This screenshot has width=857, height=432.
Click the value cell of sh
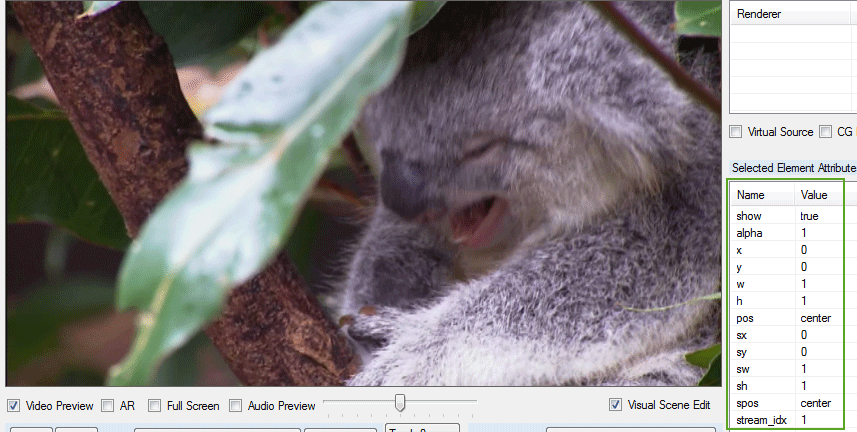click(819, 386)
